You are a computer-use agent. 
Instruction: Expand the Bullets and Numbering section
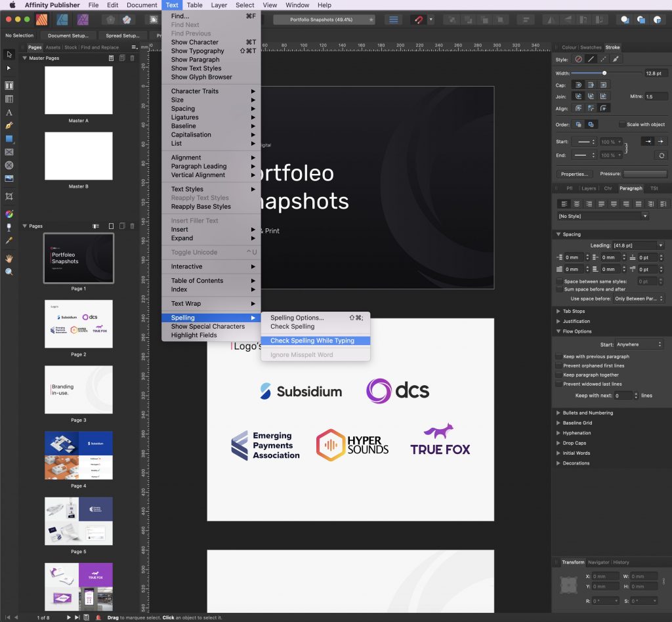click(558, 413)
